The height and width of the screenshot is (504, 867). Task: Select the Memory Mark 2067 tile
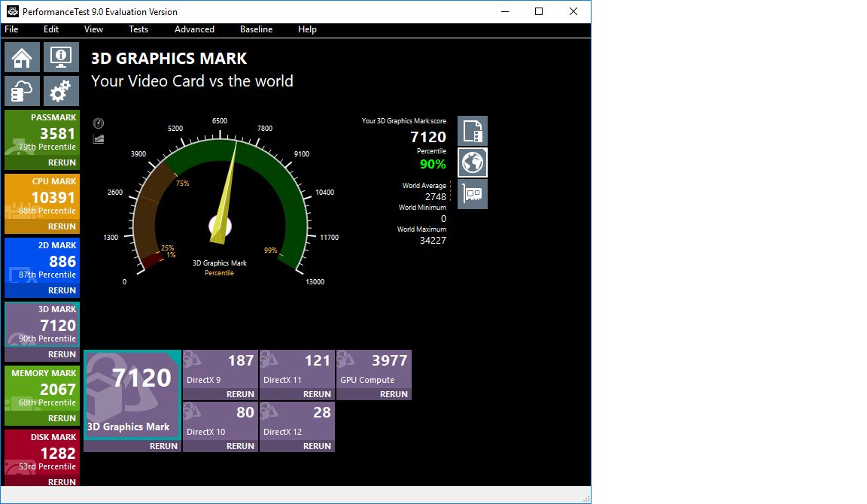point(42,389)
